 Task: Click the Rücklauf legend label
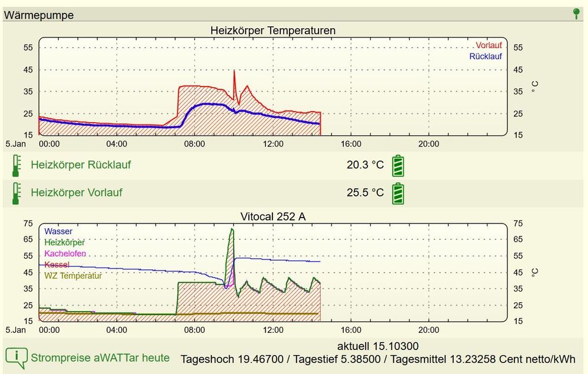(486, 56)
